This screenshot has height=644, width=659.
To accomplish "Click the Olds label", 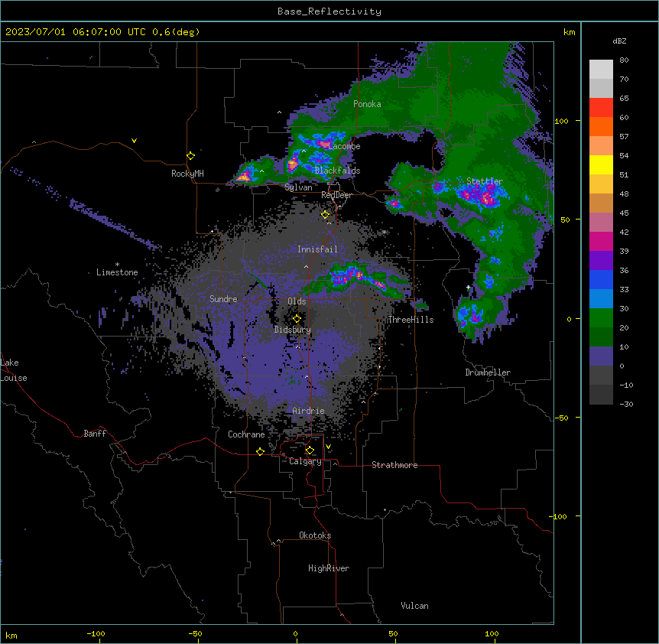I will point(297,301).
